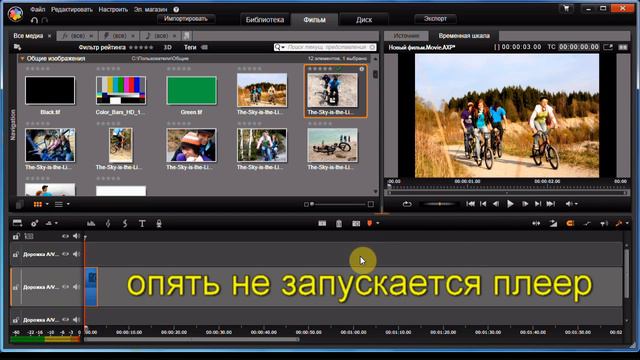
Task: Open the help question mark icon
Action: pyautogui.click(x=176, y=9)
